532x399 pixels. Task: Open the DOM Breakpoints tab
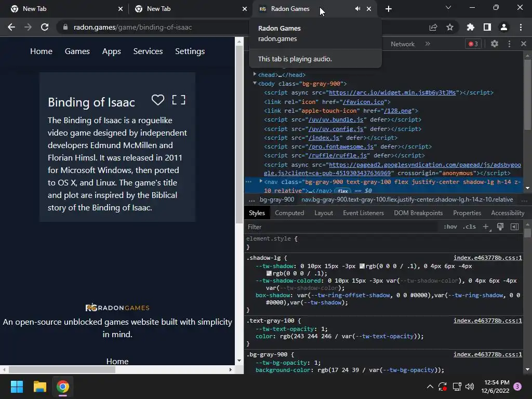pos(418,212)
